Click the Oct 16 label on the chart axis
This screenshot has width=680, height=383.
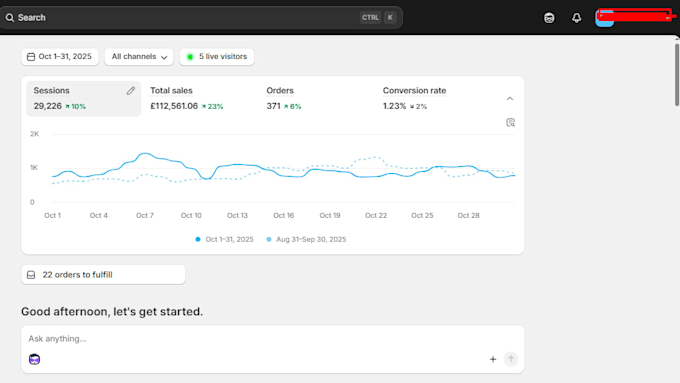pyautogui.click(x=284, y=216)
